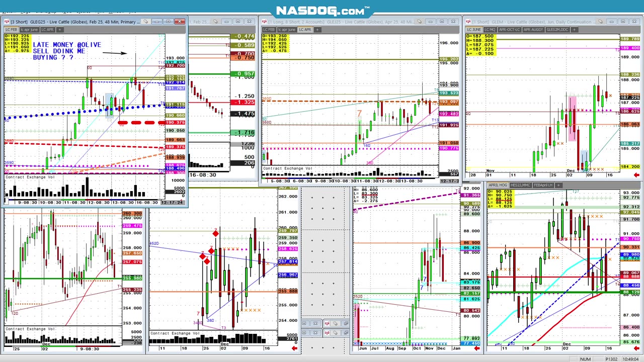Click the -1.325 red value label
This screenshot has height=362, width=644.
(x=243, y=103)
